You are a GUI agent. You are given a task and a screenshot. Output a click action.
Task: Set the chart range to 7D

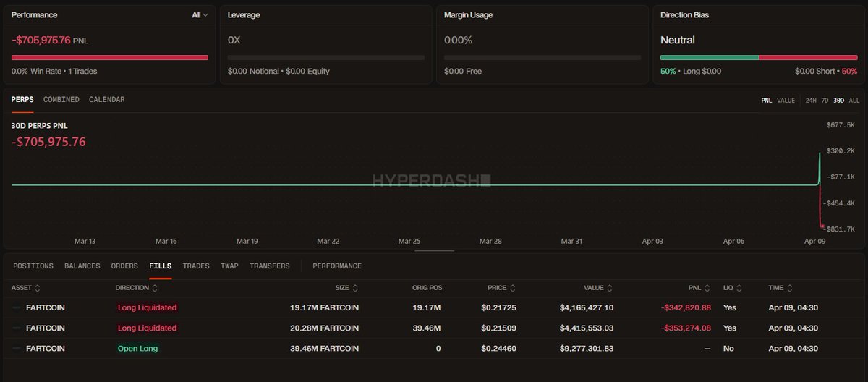[824, 101]
